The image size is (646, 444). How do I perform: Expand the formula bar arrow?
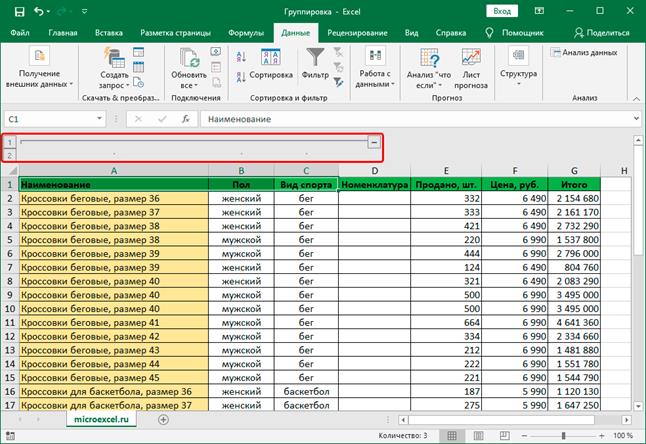pyautogui.click(x=637, y=119)
